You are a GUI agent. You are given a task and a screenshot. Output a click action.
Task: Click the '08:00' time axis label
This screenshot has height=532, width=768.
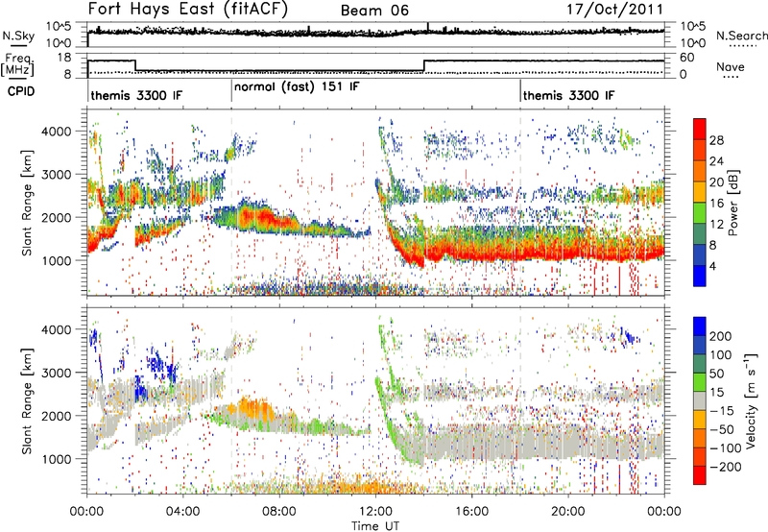pyautogui.click(x=278, y=512)
